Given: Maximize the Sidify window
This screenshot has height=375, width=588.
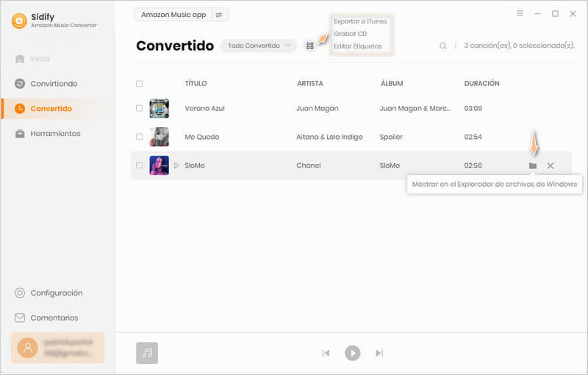Looking at the screenshot, I should [x=556, y=13].
